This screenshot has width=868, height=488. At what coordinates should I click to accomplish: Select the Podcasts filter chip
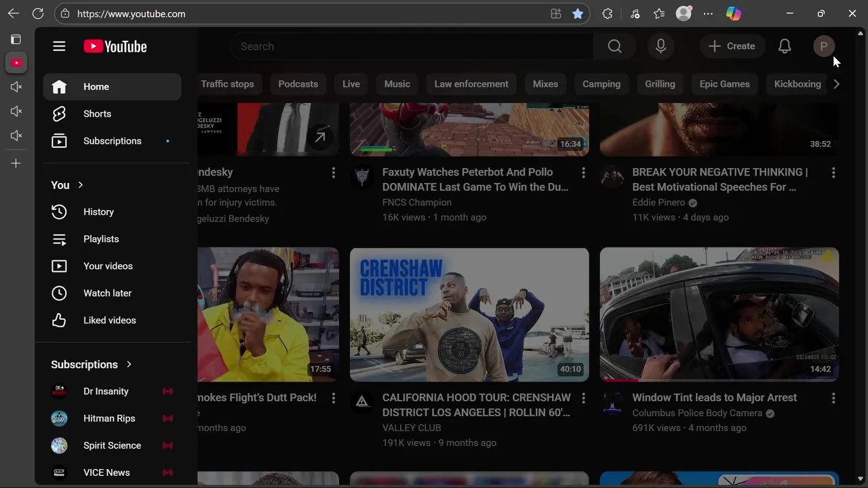[298, 84]
